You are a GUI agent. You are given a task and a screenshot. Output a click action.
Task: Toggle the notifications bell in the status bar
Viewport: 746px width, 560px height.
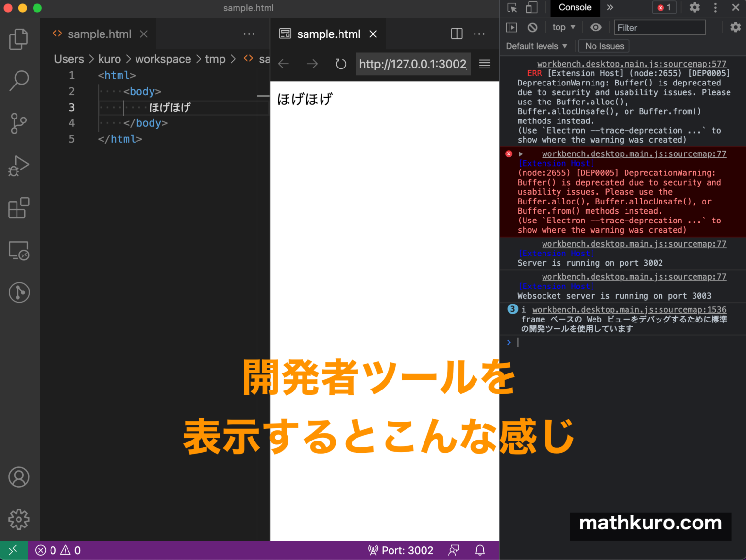[480, 550]
